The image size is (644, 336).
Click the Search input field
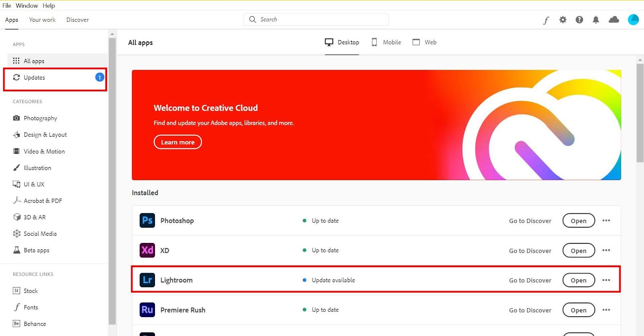coord(316,19)
